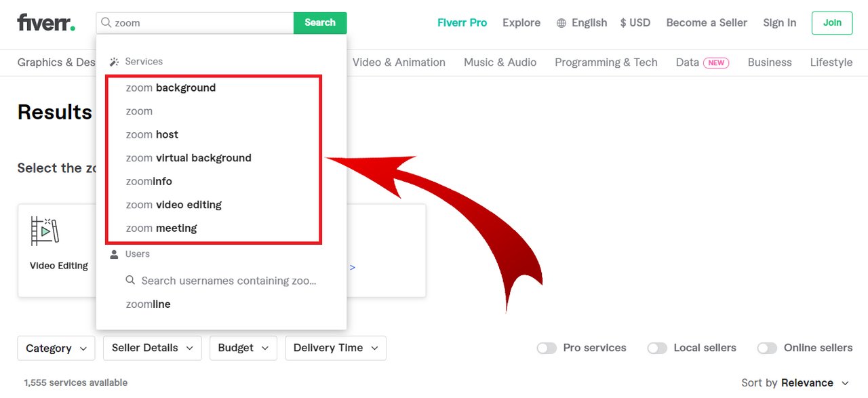Viewport: 868px width, 398px height.
Task: Select Programming & Tech category
Action: pos(606,62)
